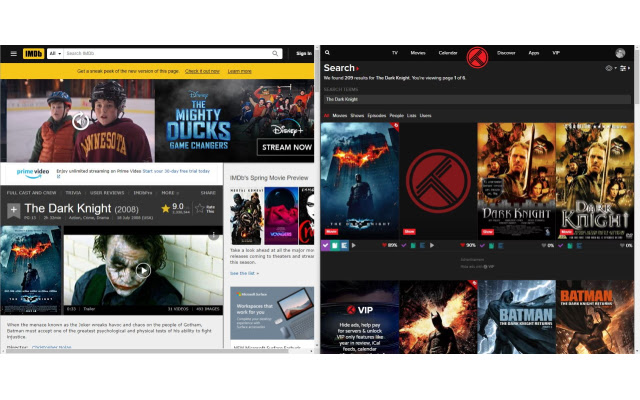This screenshot has height=400, width=640.
Task: Add 89% Dark Knight movie to collection
Action: tap(334, 245)
